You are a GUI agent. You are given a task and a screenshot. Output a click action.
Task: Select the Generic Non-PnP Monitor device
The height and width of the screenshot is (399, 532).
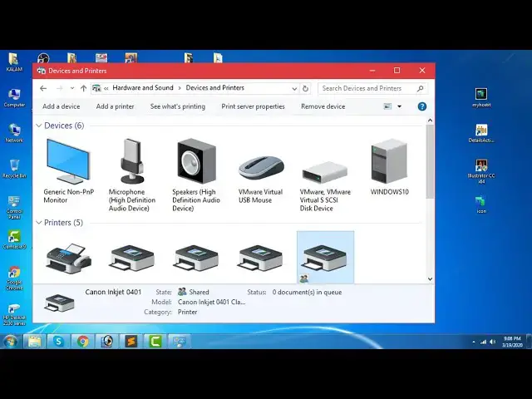[x=68, y=170]
